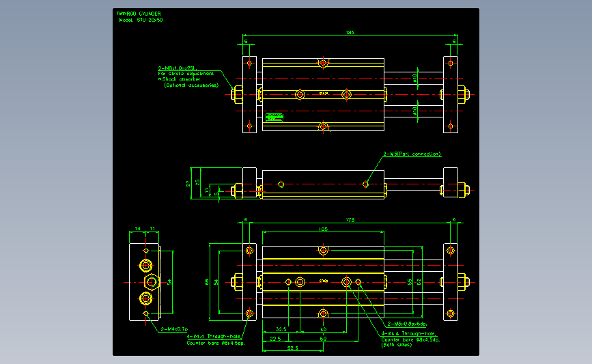This screenshot has width=592, height=364.
Task: Pick the 27 height dimension
Action: point(188,184)
